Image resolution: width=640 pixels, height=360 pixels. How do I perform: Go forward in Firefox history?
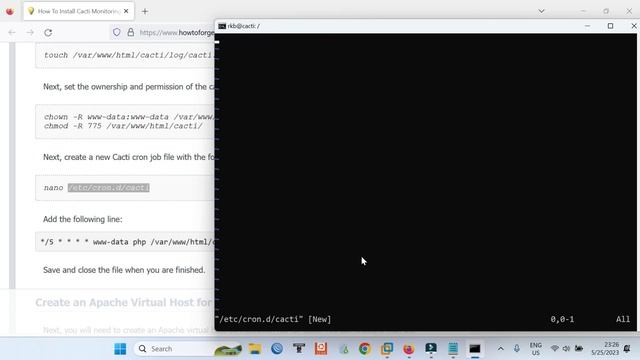[30, 33]
